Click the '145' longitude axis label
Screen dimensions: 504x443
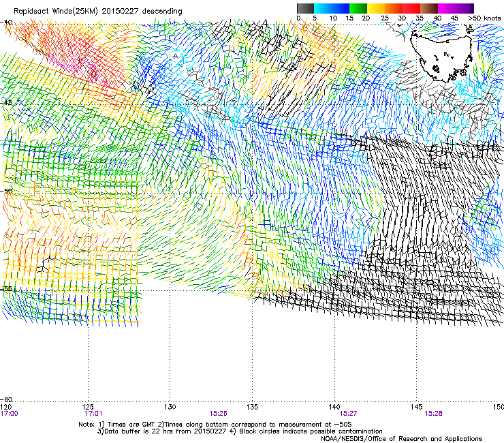tap(417, 407)
